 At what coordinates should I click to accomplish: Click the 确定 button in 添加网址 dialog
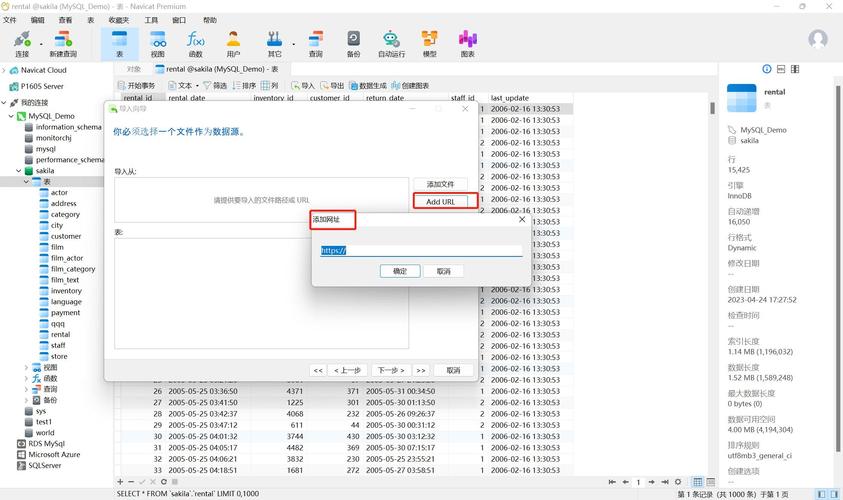coord(400,271)
